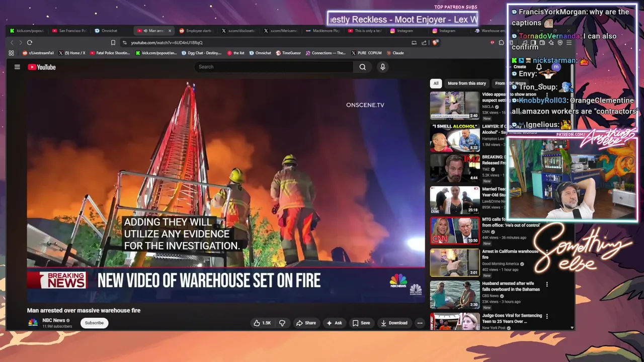Open TimeGuessr bookmark
This screenshot has height=362, width=644.
pyautogui.click(x=288, y=53)
